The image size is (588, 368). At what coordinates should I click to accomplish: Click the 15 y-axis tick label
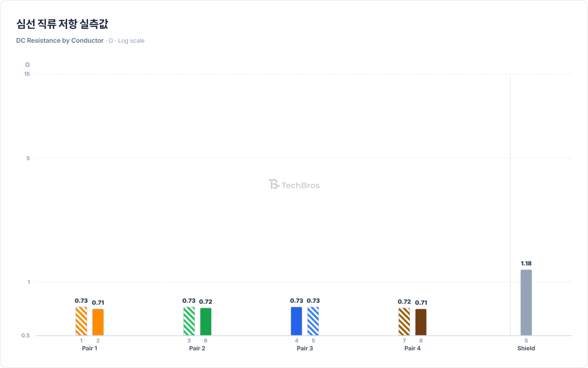tap(27, 74)
